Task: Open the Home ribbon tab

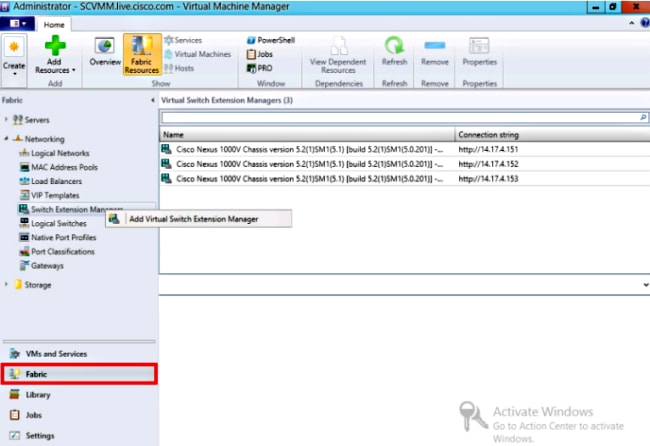Action: 54,24
